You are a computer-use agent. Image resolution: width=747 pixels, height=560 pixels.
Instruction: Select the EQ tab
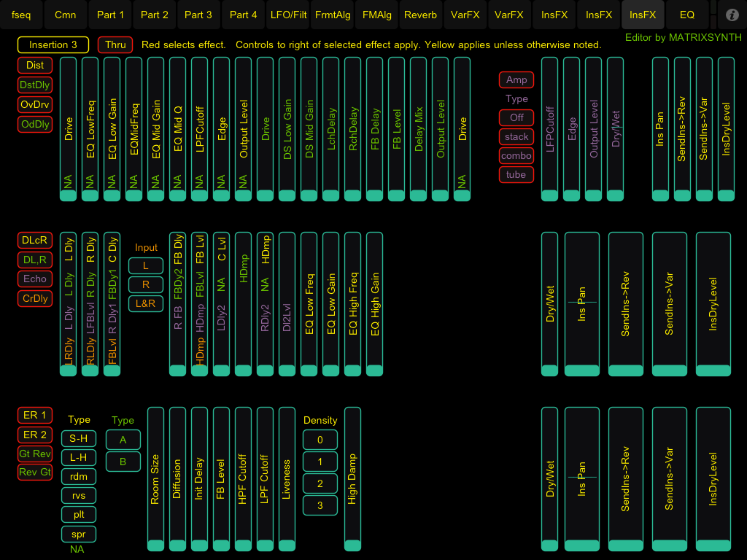686,15
